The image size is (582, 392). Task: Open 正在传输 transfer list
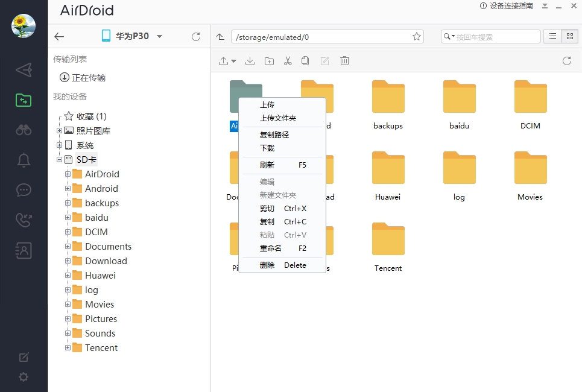(83, 78)
